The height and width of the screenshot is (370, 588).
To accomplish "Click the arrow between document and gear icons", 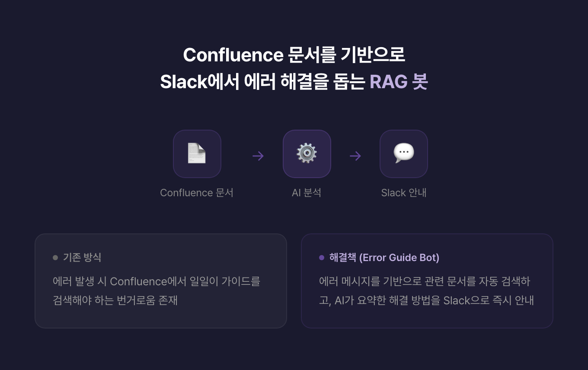I will point(258,156).
